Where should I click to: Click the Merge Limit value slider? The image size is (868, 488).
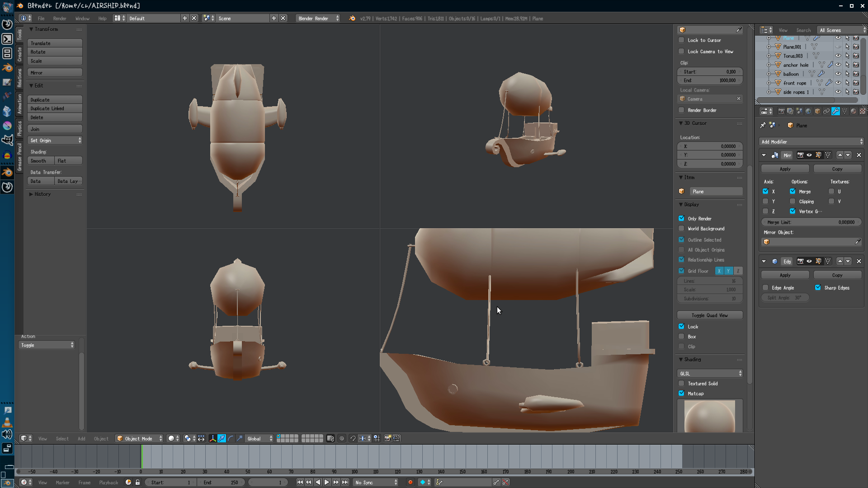(811, 222)
